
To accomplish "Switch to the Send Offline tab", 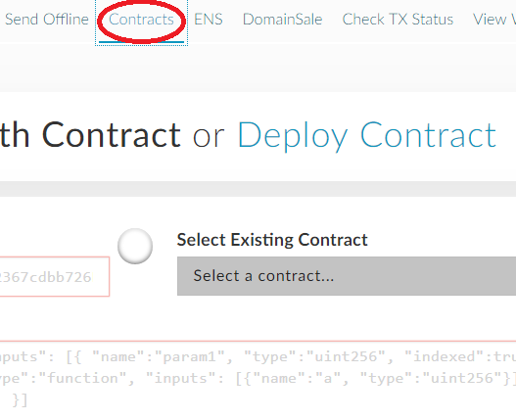I will (x=47, y=20).
